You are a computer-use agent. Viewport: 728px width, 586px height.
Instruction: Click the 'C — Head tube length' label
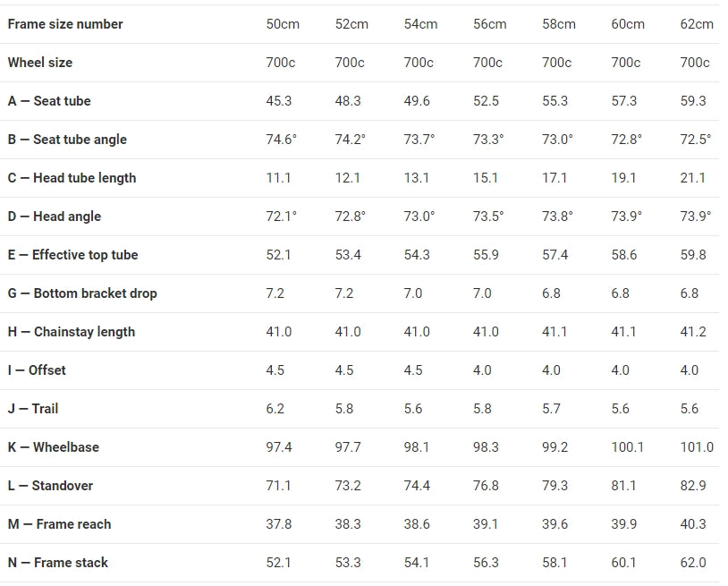pyautogui.click(x=72, y=178)
